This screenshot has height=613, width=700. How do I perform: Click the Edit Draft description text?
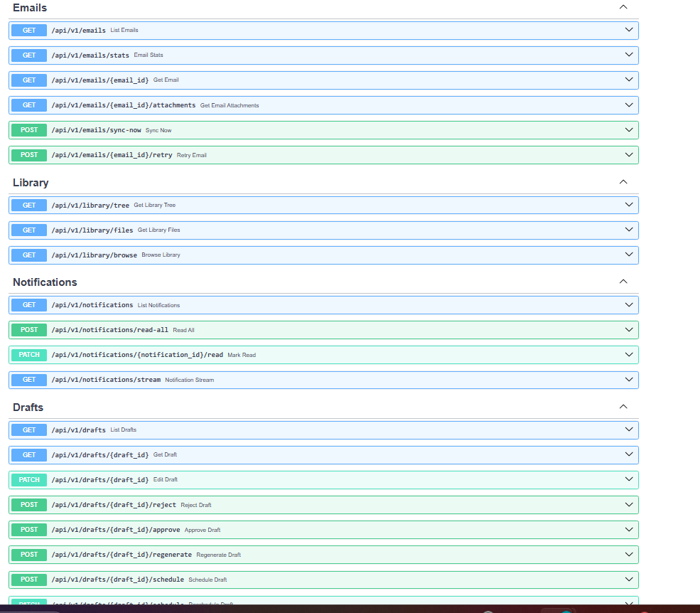[166, 480]
